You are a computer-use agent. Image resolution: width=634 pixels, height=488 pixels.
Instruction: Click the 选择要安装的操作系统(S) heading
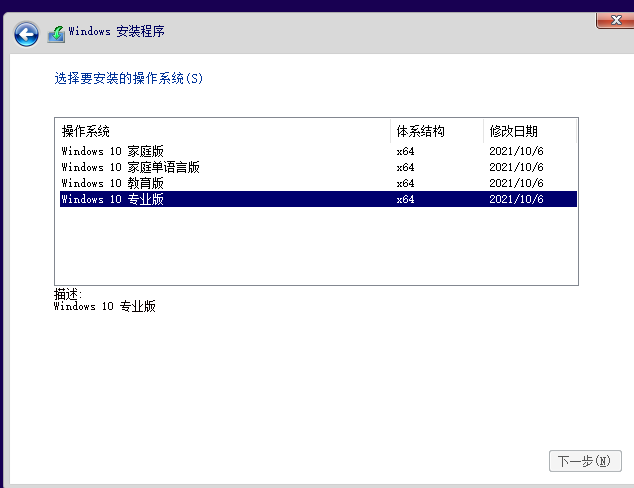tap(129, 78)
